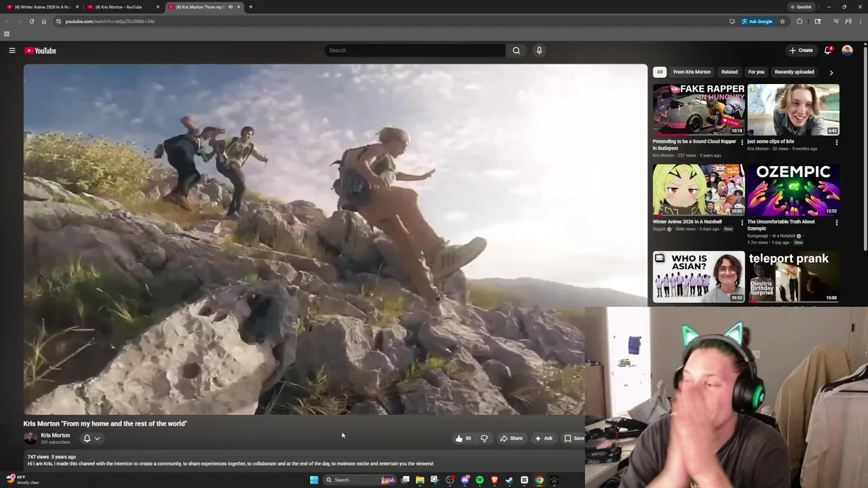
Task: Open the Gemini button in Chrome
Action: pos(800,7)
